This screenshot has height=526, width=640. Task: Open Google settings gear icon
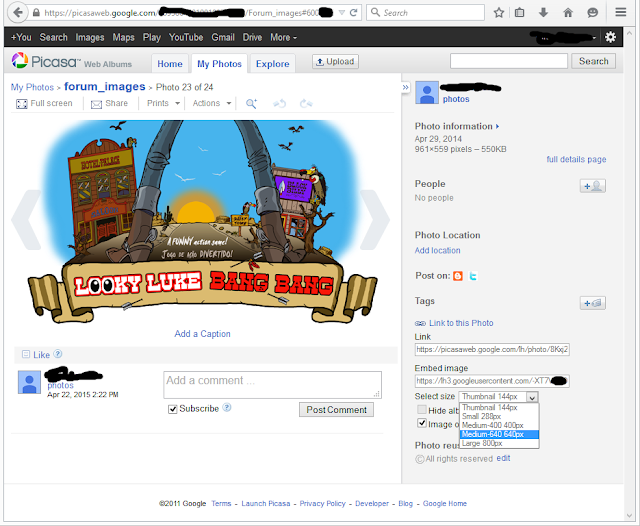coord(610,37)
